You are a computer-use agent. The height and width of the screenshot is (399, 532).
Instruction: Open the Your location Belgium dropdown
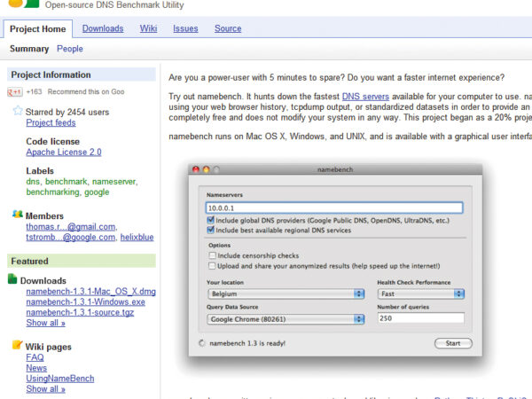coord(285,293)
